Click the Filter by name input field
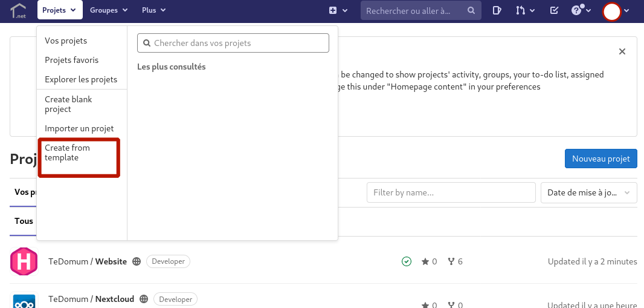Image resolution: width=644 pixels, height=308 pixels. (451, 192)
